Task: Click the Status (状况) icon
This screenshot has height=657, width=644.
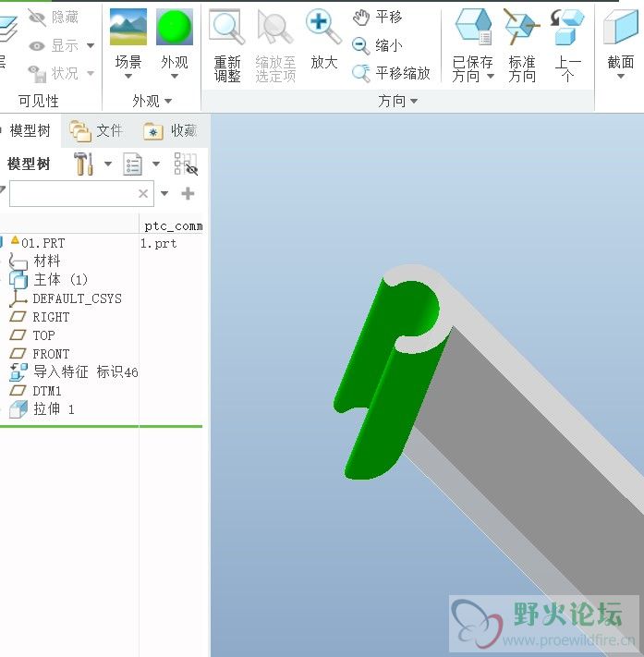Action: pos(37,74)
